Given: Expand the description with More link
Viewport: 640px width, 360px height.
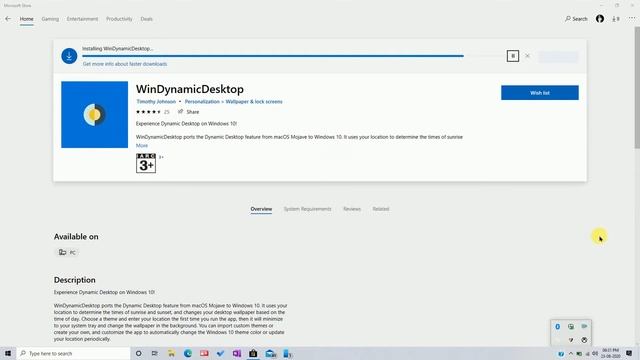Looking at the screenshot, I should point(142,146).
